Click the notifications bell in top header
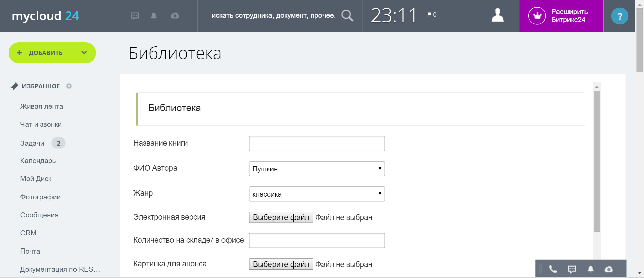644x278 pixels. pos(154,16)
